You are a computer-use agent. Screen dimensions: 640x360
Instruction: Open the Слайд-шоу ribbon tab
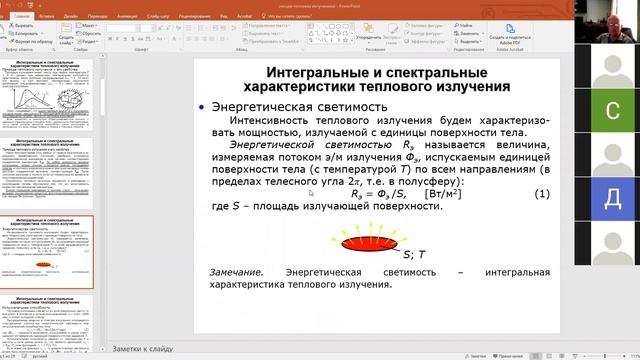click(x=158, y=16)
